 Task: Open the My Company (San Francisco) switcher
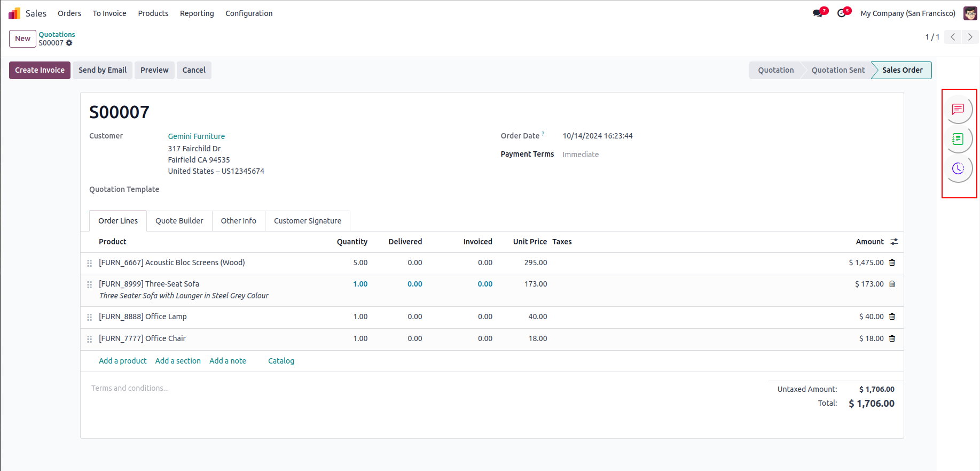[907, 13]
